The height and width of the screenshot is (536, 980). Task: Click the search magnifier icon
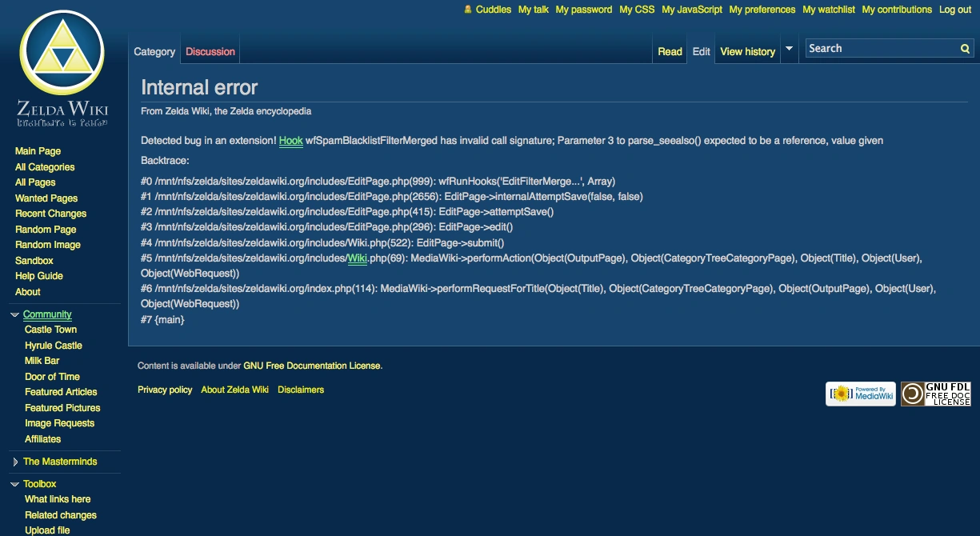tap(965, 49)
